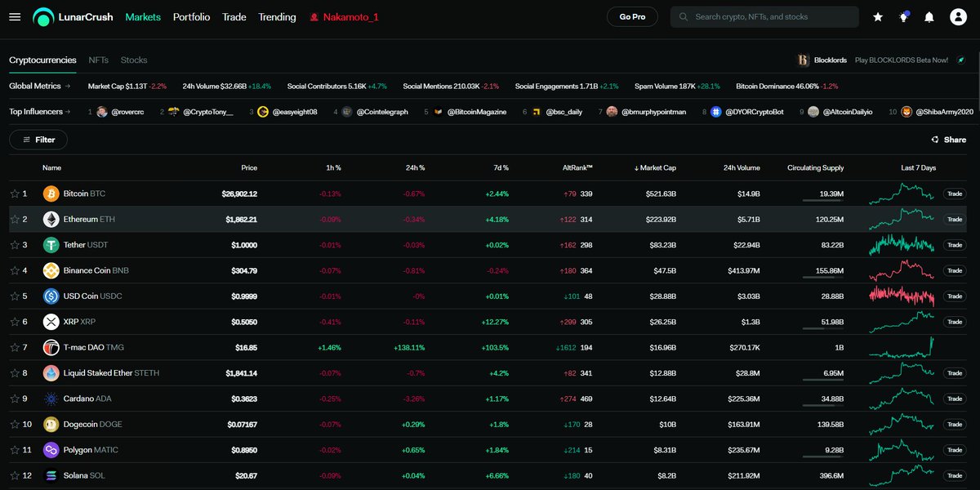Viewport: 980px width, 490px height.
Task: Open T-mac DAO 7-day sparkline chart
Action: 902,347
